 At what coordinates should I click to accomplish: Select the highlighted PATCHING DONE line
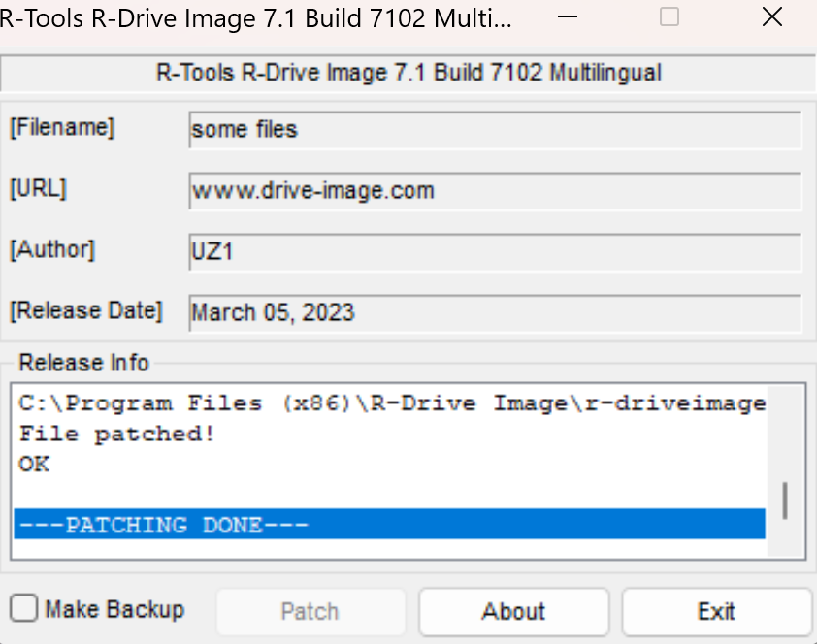(389, 525)
